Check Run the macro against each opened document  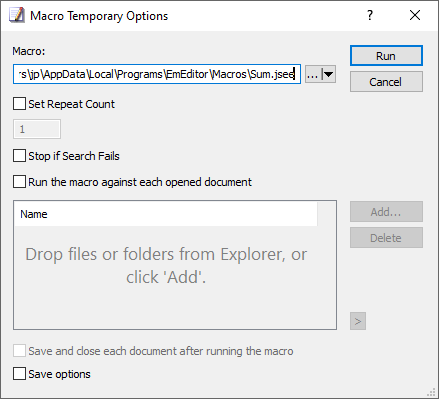[19, 182]
